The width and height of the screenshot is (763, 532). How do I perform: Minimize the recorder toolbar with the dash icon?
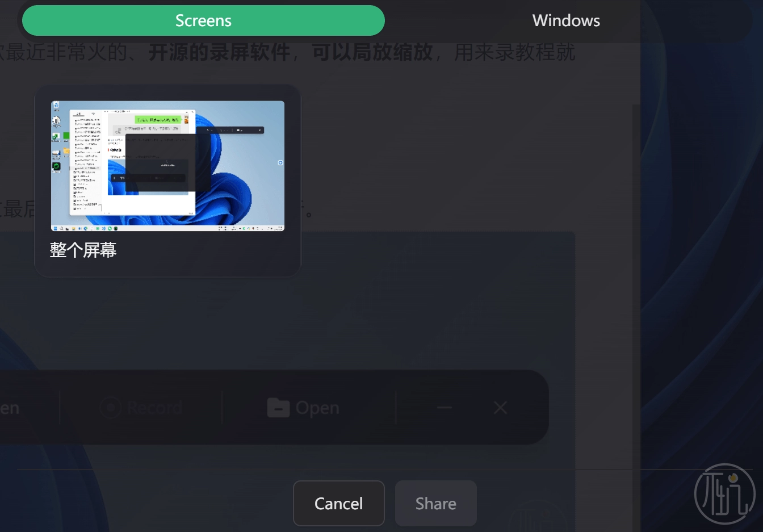pyautogui.click(x=445, y=408)
